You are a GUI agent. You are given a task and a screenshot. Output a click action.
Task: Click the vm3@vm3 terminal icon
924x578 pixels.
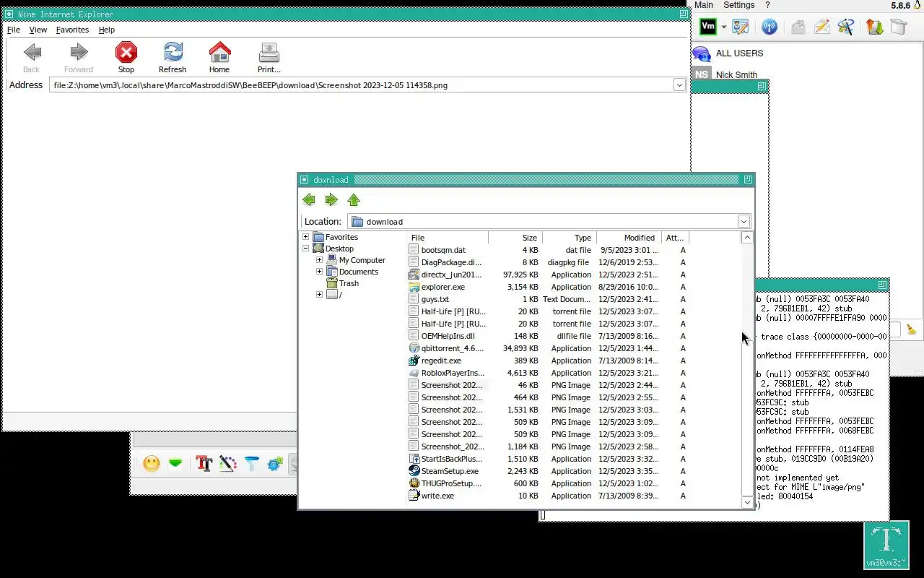point(886,545)
